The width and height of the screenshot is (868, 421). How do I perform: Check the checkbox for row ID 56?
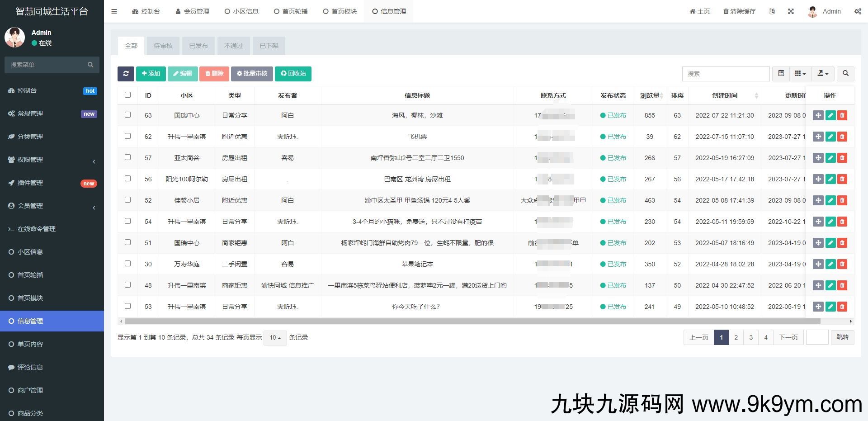click(127, 179)
